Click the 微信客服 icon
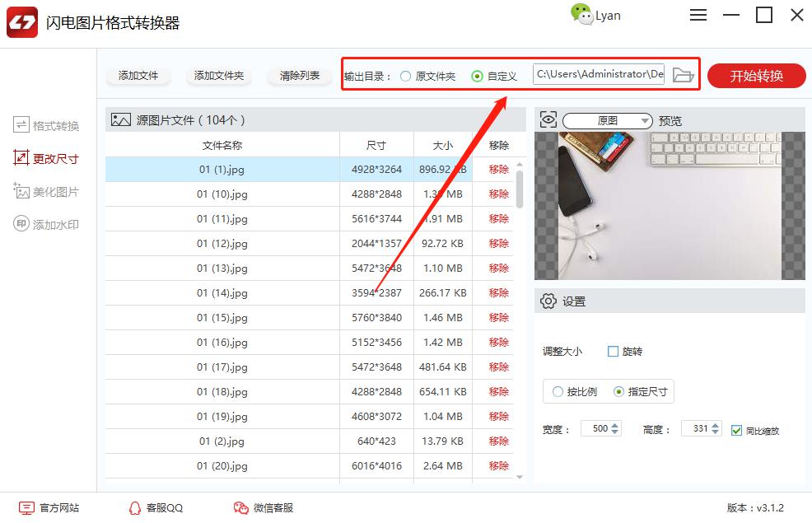 click(x=240, y=508)
